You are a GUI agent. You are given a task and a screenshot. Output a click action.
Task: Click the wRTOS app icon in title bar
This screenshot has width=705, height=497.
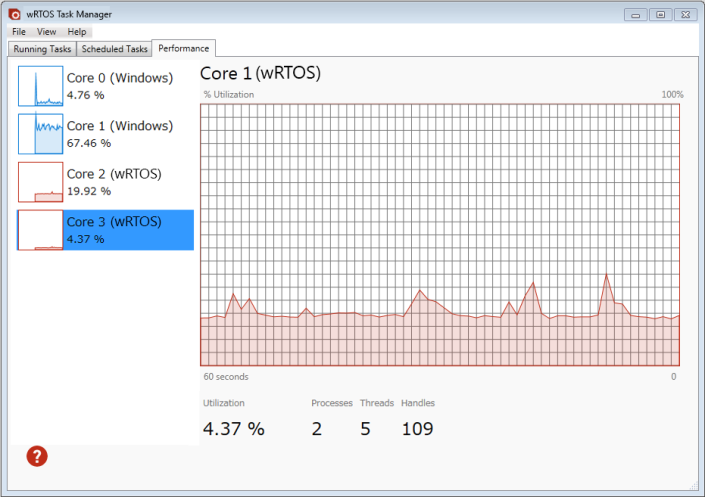13,14
